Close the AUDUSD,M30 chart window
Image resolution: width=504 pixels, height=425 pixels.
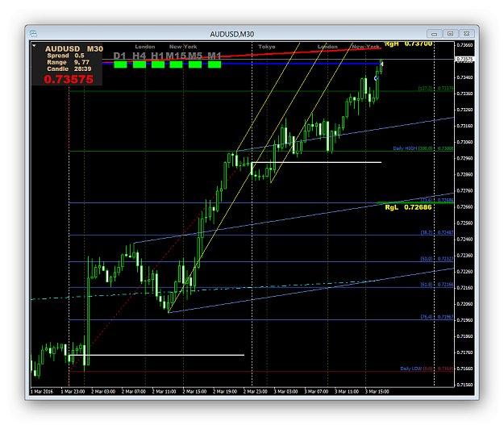click(467, 34)
